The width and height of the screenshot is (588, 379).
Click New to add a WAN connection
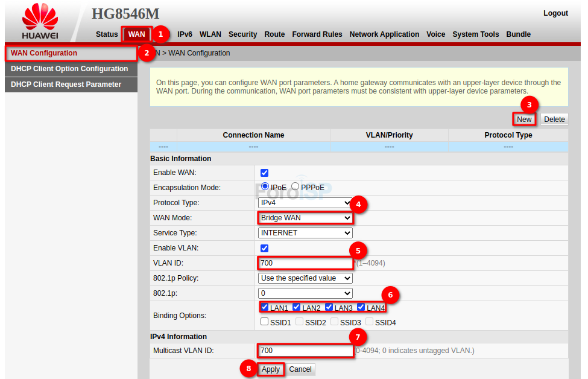[x=524, y=119]
